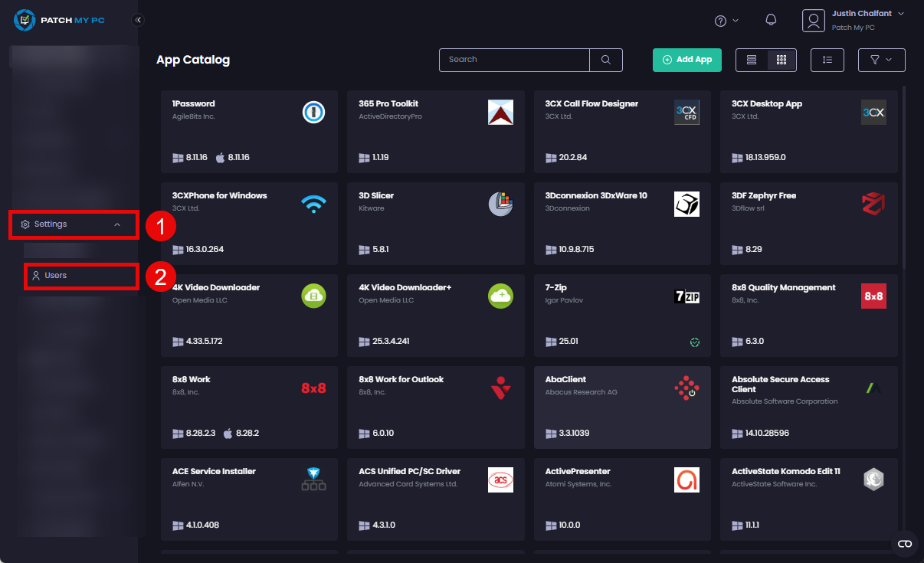Click the verified badge on 7-Zip card
924x563 pixels.
click(x=695, y=342)
